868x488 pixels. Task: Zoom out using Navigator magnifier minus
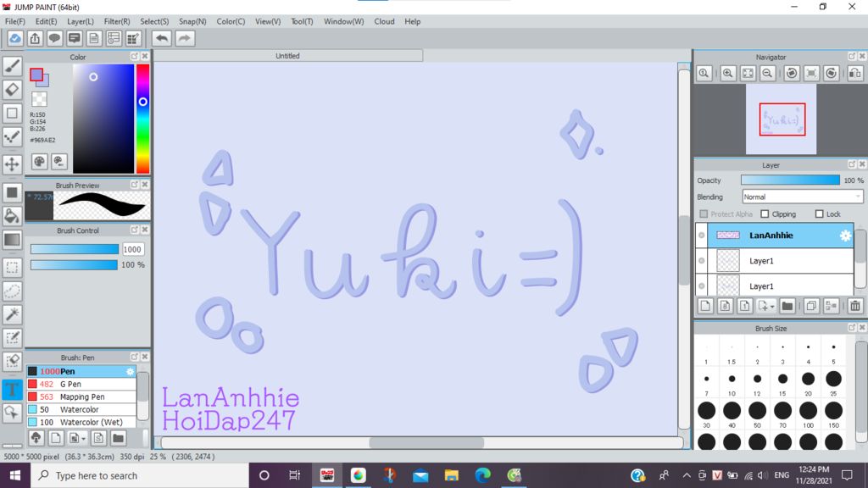click(x=767, y=73)
